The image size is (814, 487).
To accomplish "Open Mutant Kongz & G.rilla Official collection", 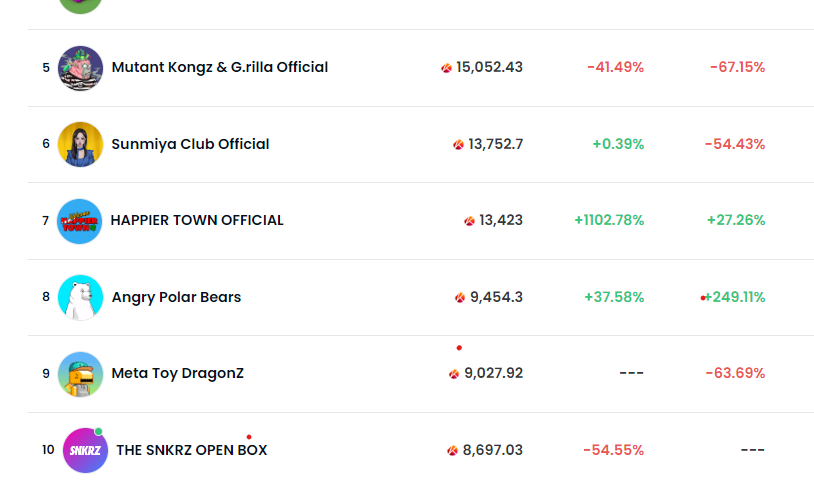I will (x=220, y=67).
